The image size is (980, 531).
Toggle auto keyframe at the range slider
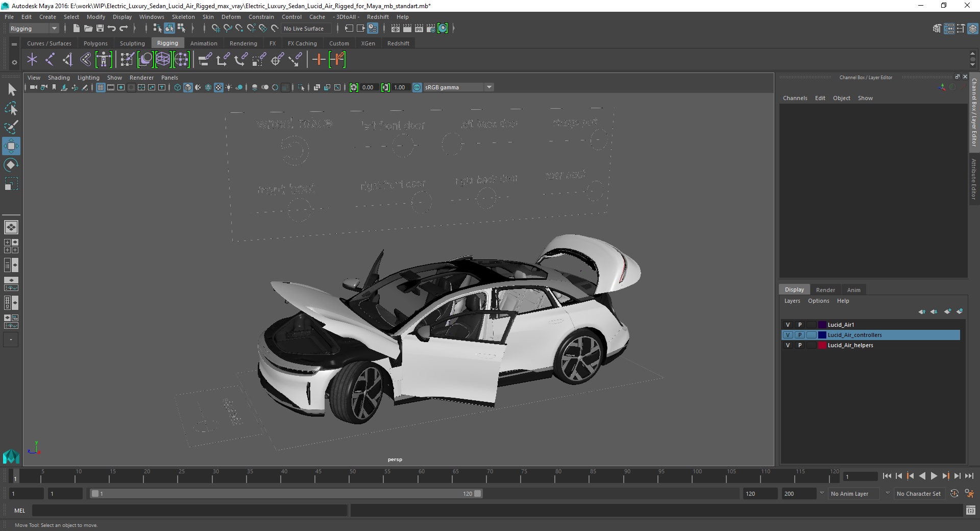[x=954, y=494]
